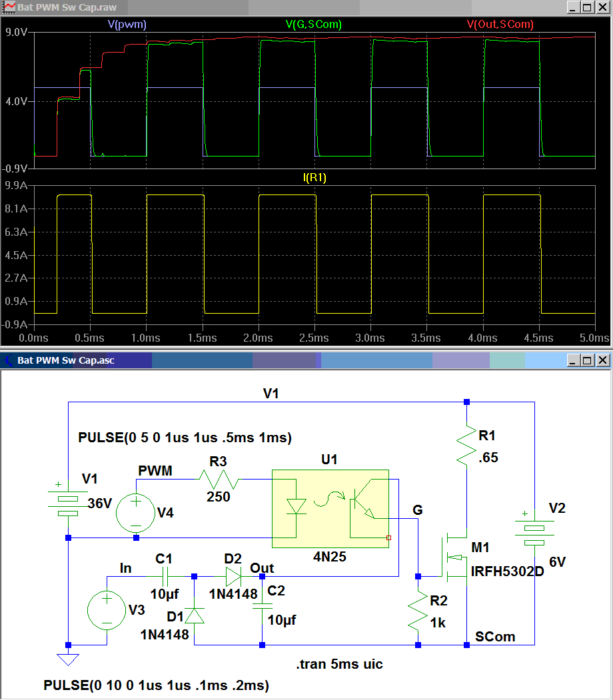Click the IRFH5302D model label
Screen dimensions: 613x700
(x=508, y=571)
